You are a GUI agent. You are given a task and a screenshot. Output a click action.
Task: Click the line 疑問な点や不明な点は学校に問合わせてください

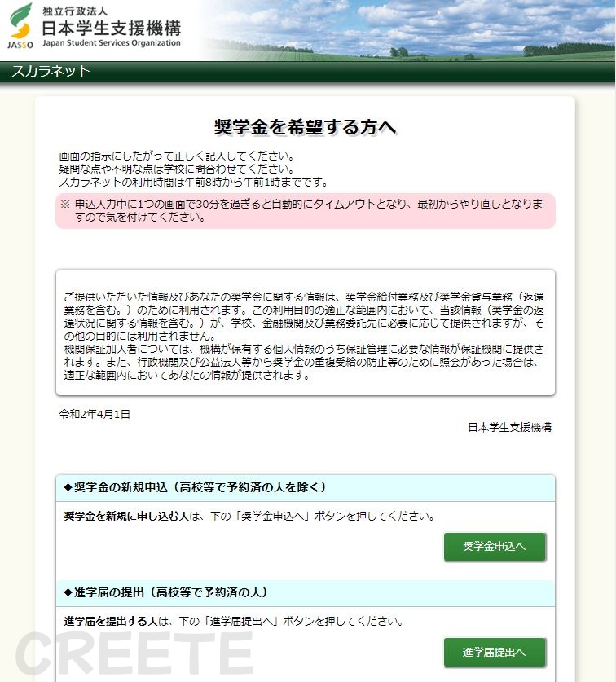coord(177,169)
